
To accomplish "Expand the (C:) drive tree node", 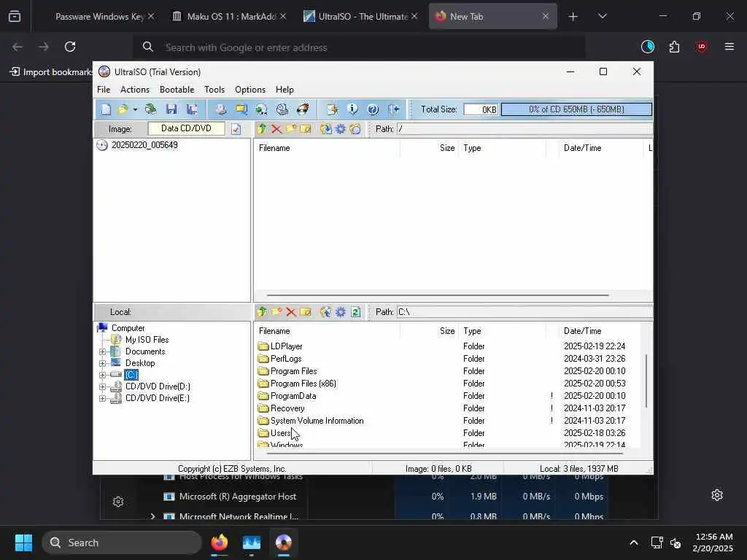I will pyautogui.click(x=102, y=376).
